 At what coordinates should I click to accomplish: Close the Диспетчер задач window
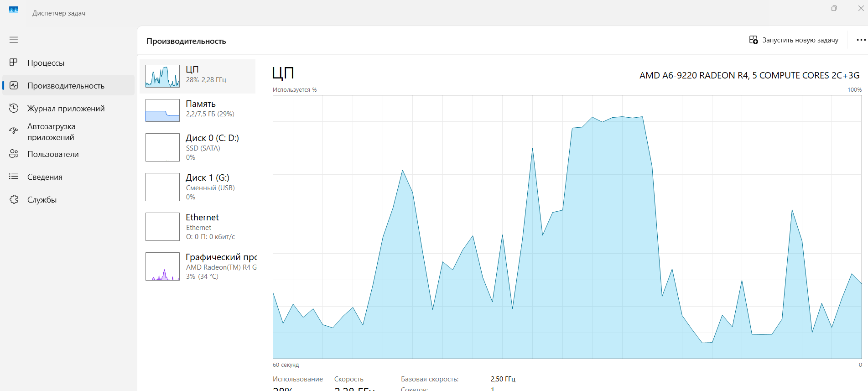[x=861, y=8]
